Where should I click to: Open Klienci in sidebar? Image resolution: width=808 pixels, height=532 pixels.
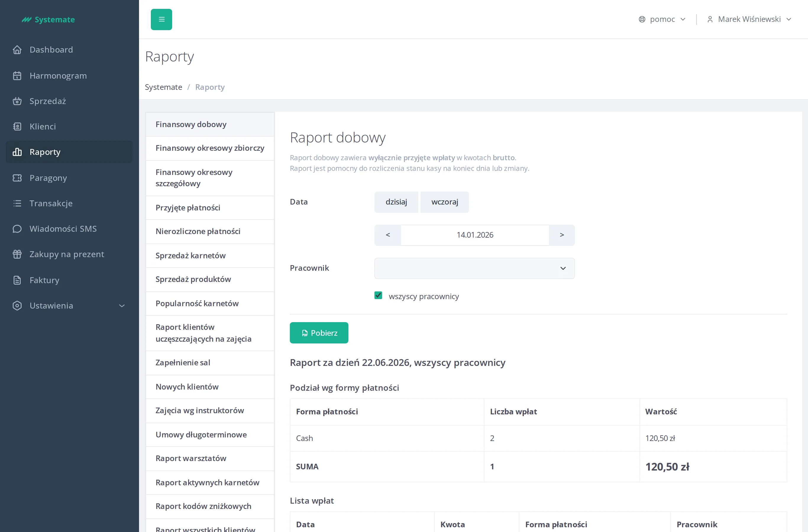click(69, 126)
